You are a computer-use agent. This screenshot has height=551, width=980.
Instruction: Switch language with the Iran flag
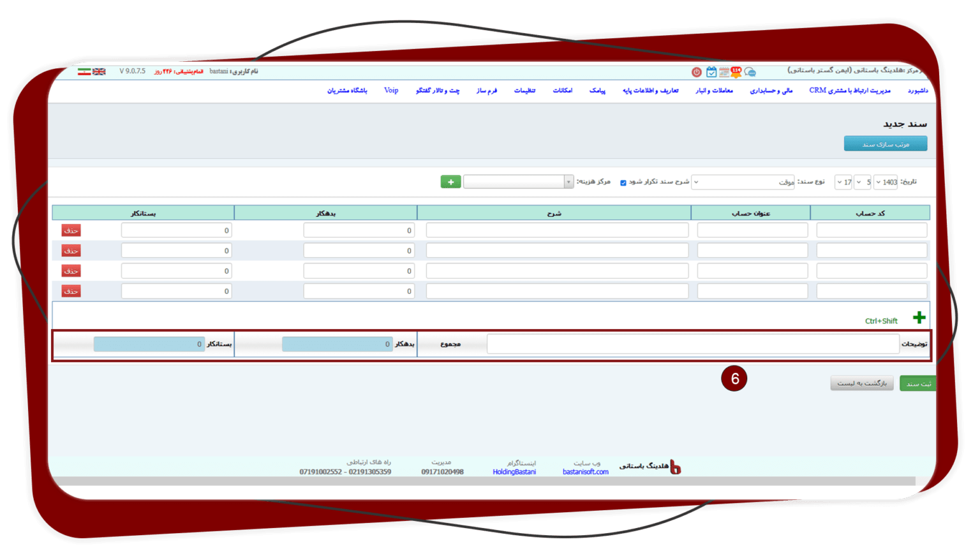coord(84,71)
